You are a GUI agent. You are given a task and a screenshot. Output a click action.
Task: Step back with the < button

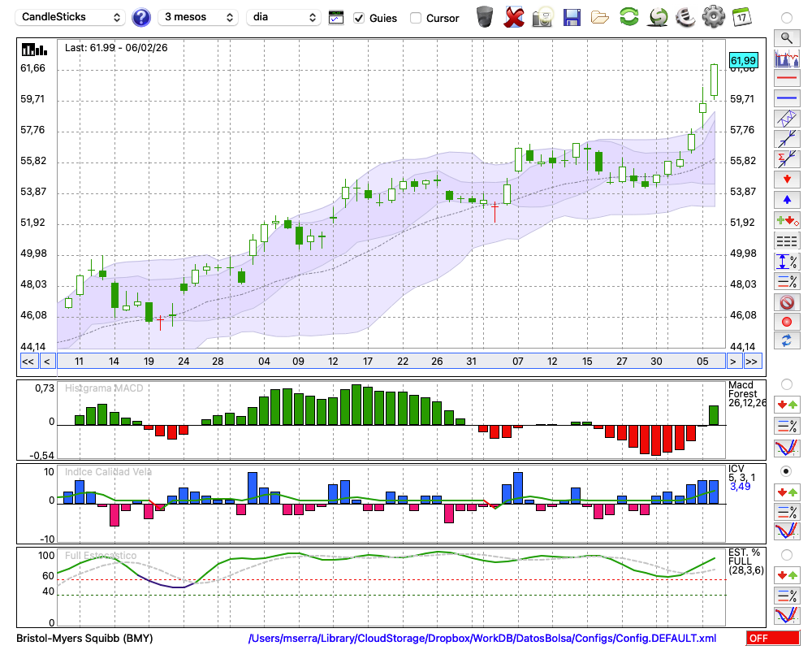(47, 362)
